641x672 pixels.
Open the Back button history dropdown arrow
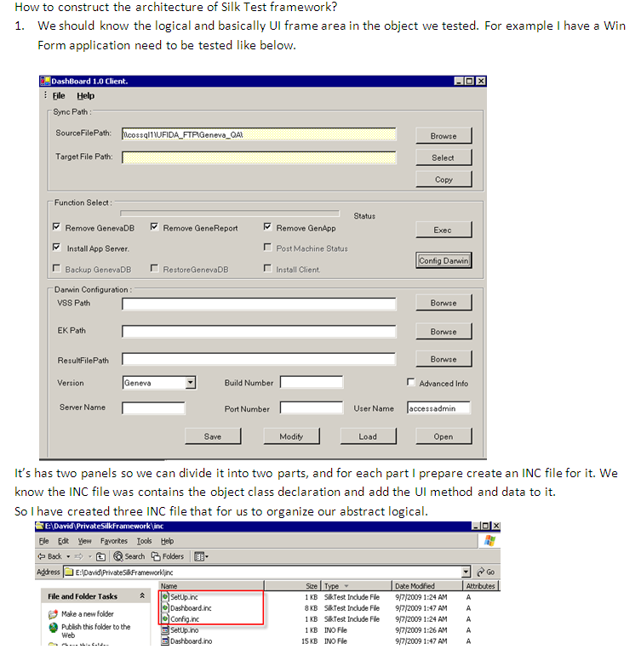[x=68, y=556]
